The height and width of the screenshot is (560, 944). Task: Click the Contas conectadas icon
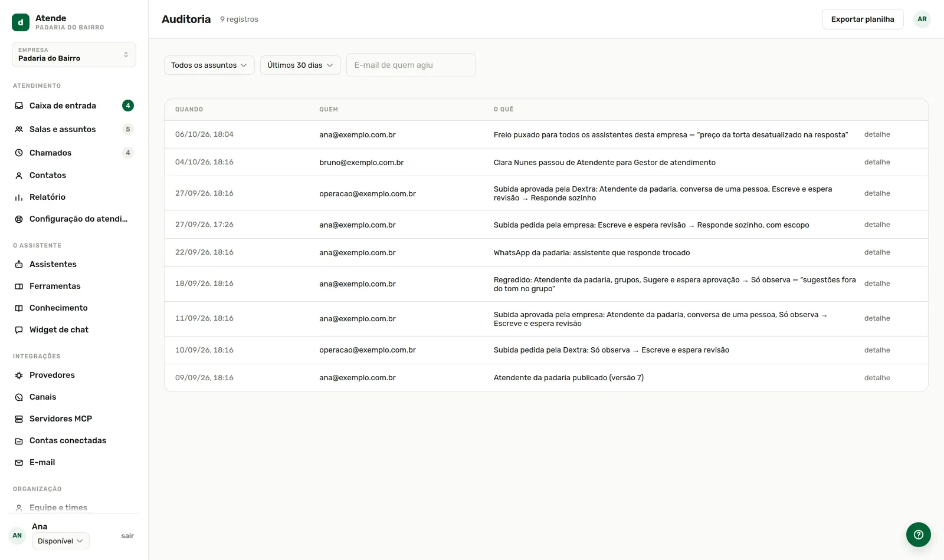point(19,440)
